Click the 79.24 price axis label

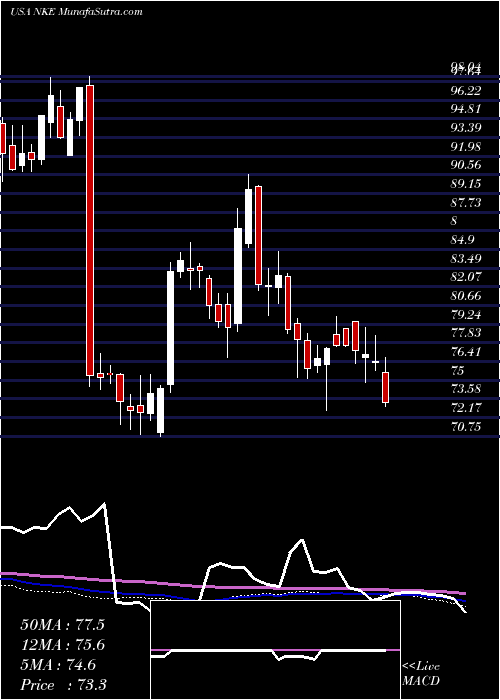[x=466, y=314]
